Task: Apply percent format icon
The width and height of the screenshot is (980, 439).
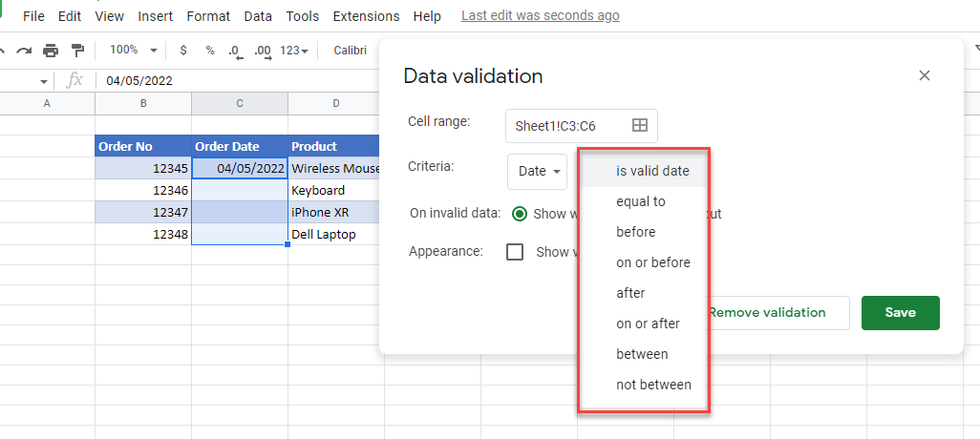Action: (x=209, y=50)
